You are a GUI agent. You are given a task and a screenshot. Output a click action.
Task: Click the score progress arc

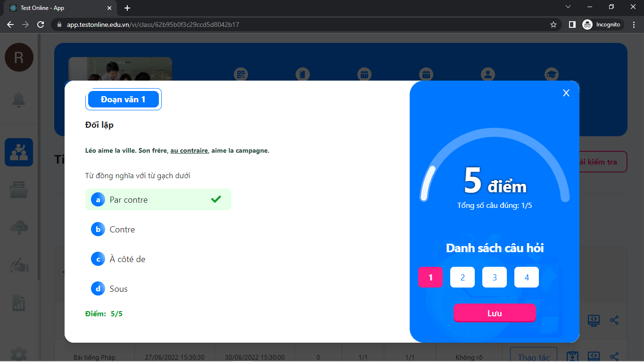pyautogui.click(x=495, y=165)
